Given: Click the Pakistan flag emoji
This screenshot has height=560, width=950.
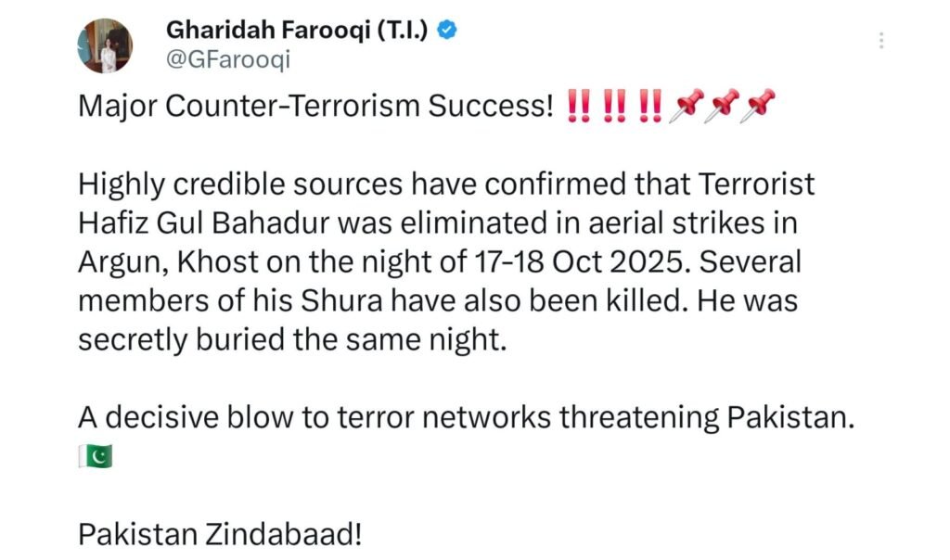Looking at the screenshot, I should click(x=95, y=457).
